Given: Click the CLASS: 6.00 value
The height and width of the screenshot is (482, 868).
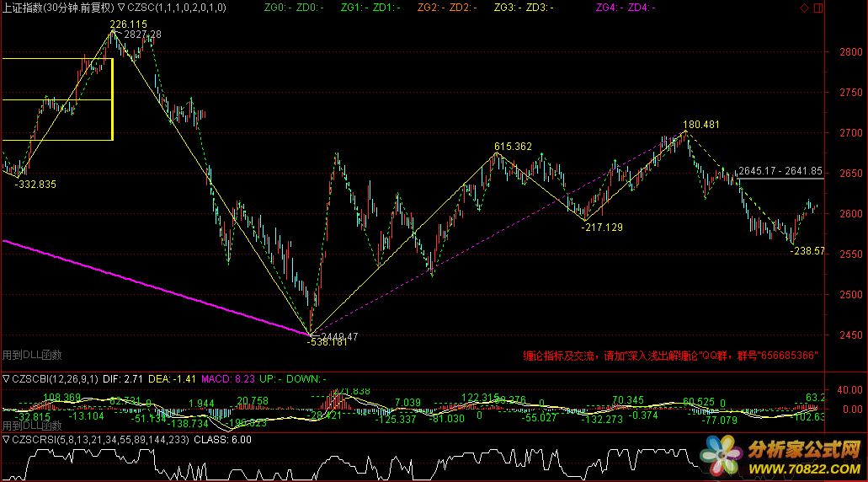Looking at the screenshot, I should point(222,439).
